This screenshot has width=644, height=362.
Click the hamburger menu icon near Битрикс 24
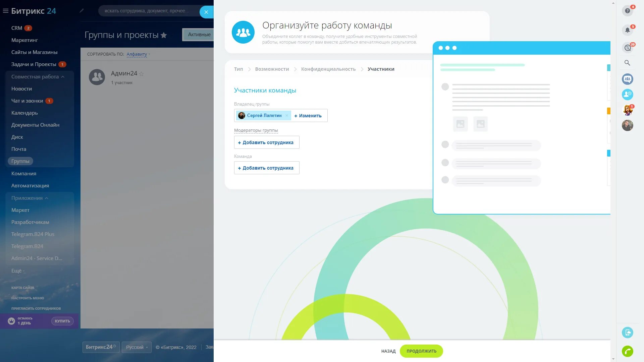click(x=5, y=11)
